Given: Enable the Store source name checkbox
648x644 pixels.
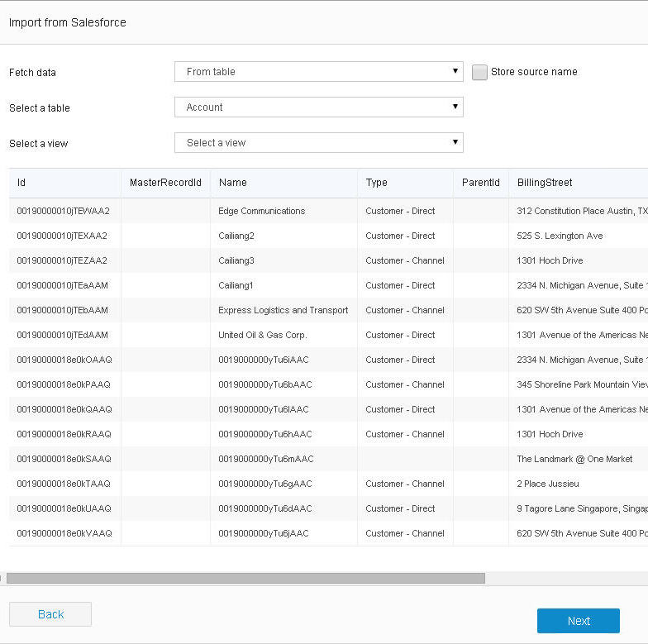Looking at the screenshot, I should point(479,73).
